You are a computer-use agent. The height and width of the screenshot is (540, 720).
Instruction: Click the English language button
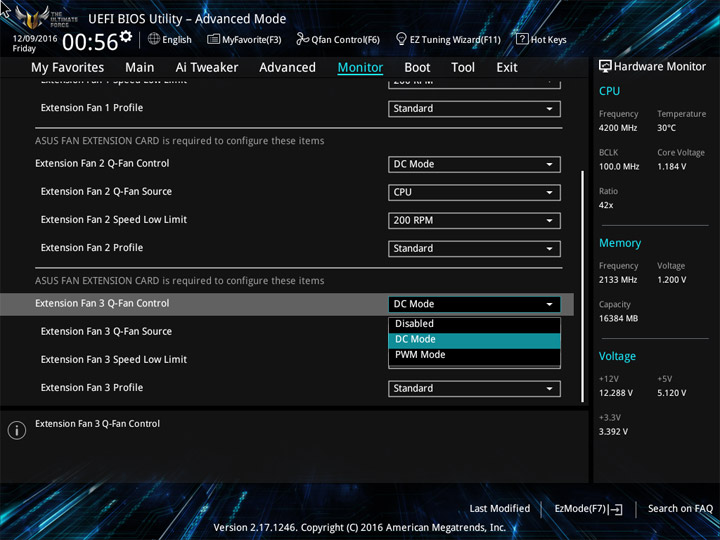coord(170,39)
